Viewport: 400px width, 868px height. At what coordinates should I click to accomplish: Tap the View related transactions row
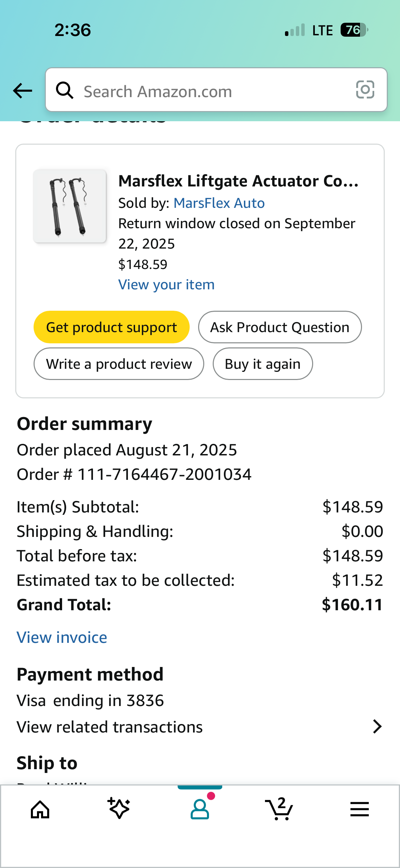click(110, 727)
